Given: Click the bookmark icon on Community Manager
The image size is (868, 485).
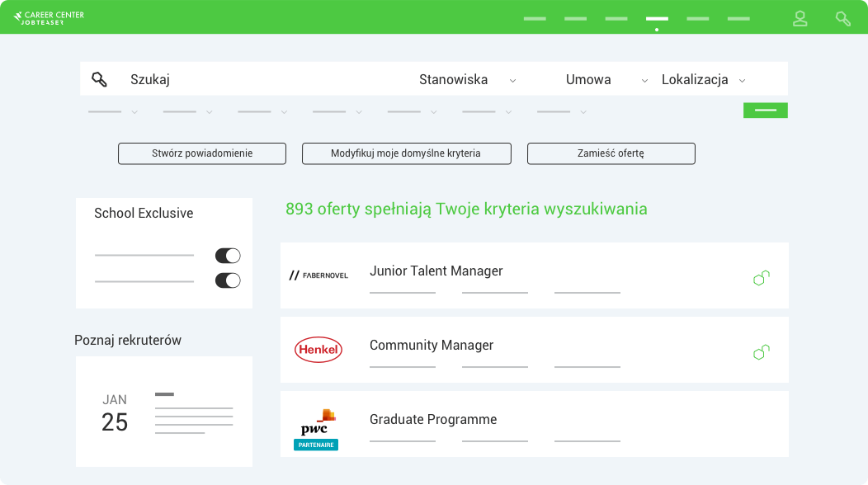Looking at the screenshot, I should click(762, 352).
